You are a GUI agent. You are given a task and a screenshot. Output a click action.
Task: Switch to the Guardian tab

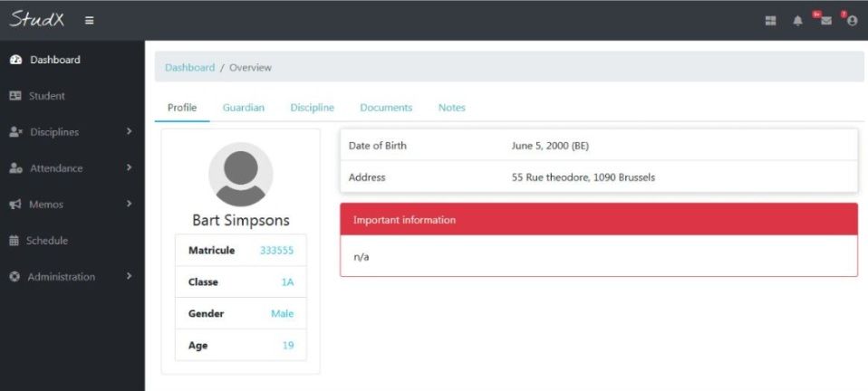click(244, 108)
